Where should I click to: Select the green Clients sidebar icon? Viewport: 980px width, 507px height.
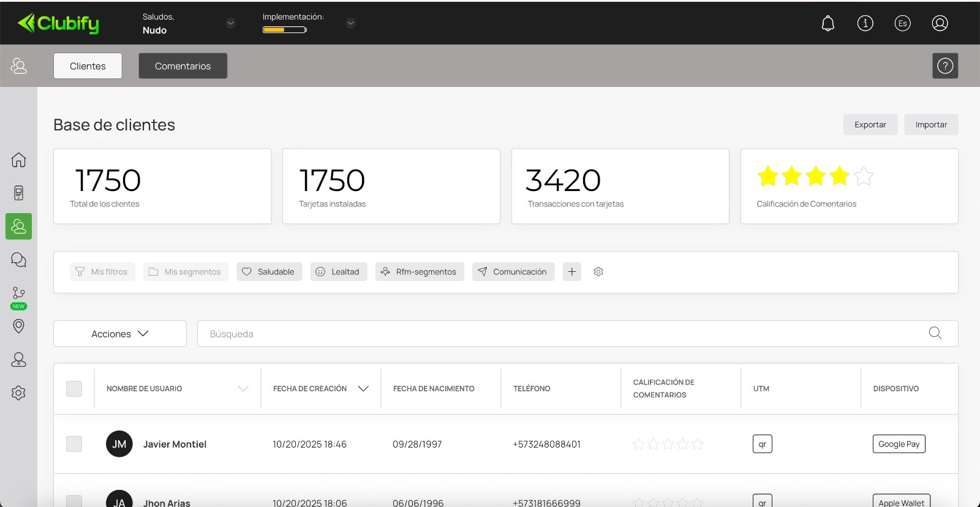(18, 227)
